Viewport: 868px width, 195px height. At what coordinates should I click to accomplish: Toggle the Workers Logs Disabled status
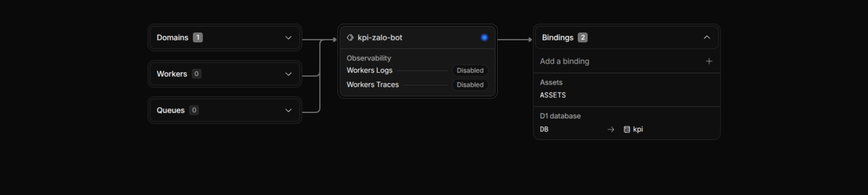point(470,71)
